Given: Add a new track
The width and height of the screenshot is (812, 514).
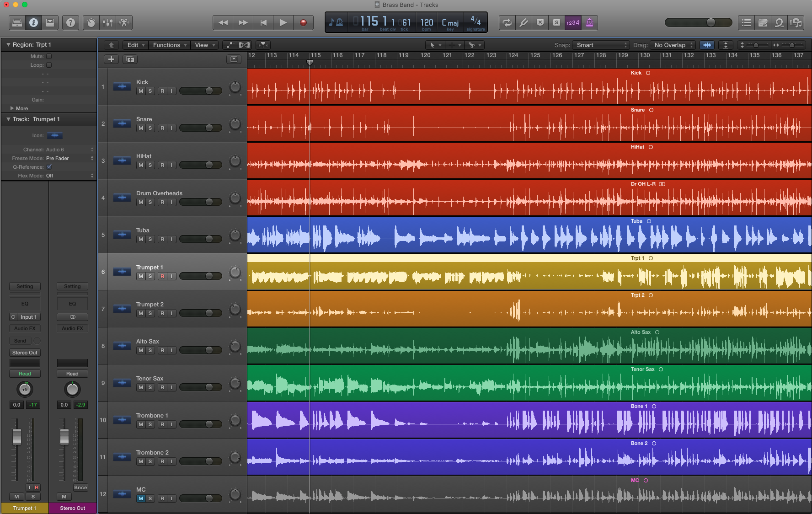Looking at the screenshot, I should click(111, 59).
